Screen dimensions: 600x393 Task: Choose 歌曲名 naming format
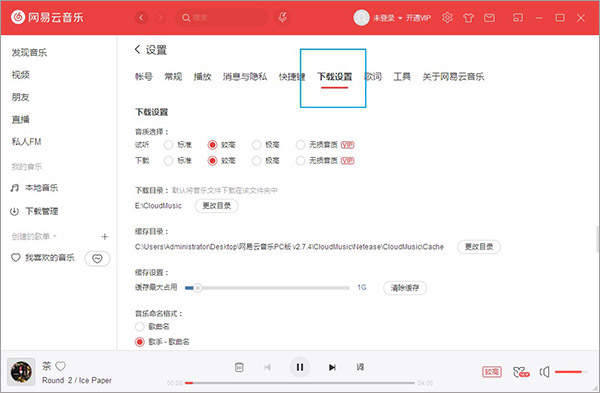[140, 327]
